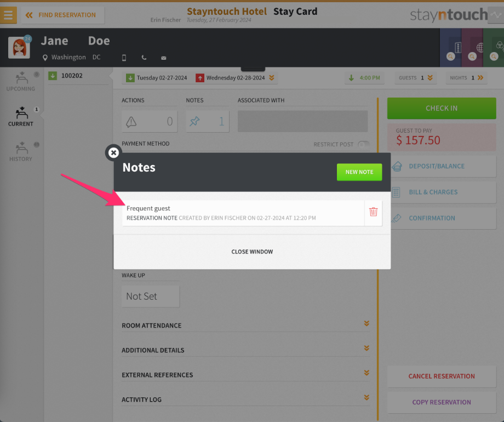Create a New Note

[x=359, y=172]
